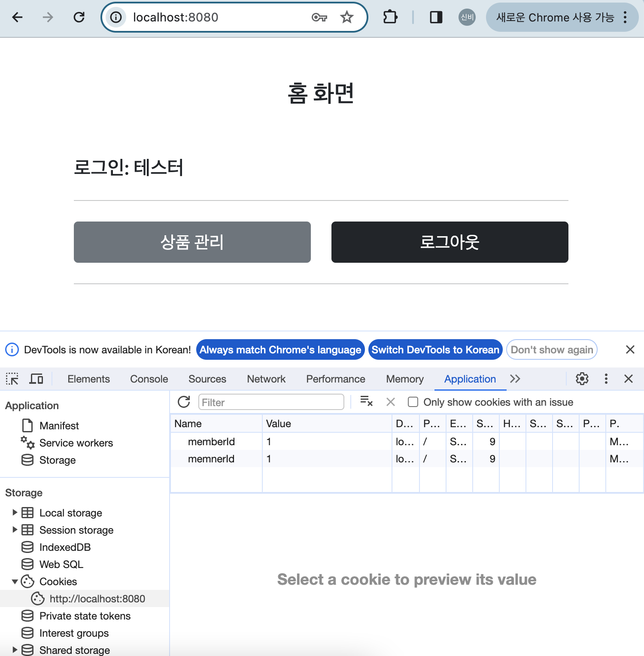Bookmark this page with star icon
The width and height of the screenshot is (644, 656).
click(x=347, y=17)
